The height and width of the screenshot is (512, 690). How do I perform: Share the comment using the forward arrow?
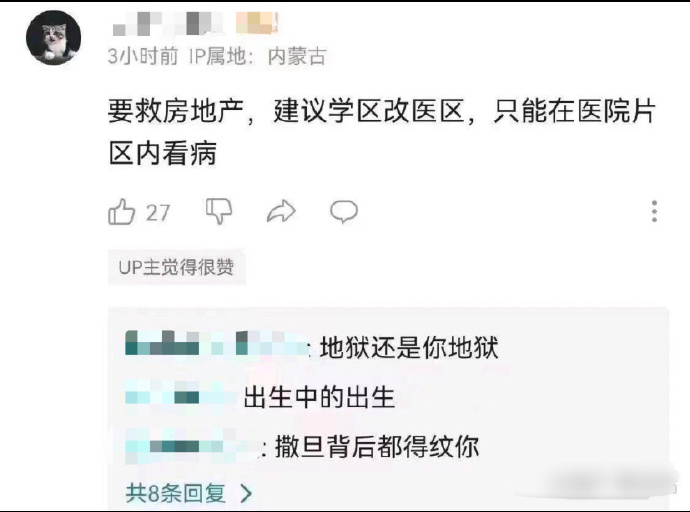pos(281,211)
